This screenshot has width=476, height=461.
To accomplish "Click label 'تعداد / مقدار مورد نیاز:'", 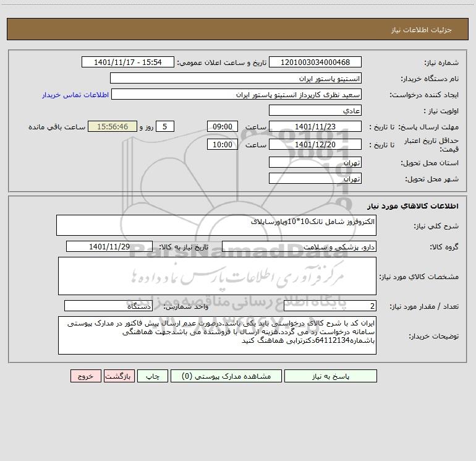I will pos(424,306).
